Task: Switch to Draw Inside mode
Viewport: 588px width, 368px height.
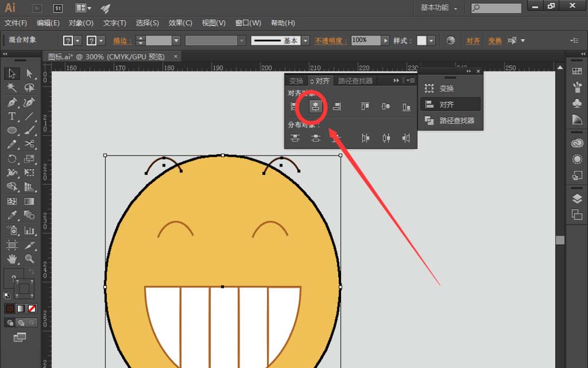Action: coord(32,323)
